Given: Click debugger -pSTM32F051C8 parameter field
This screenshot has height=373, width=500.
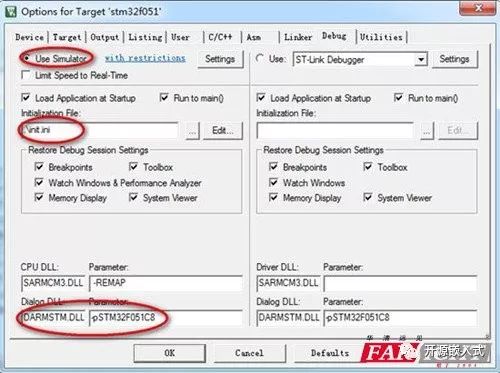Looking at the screenshot, I should point(401,318).
